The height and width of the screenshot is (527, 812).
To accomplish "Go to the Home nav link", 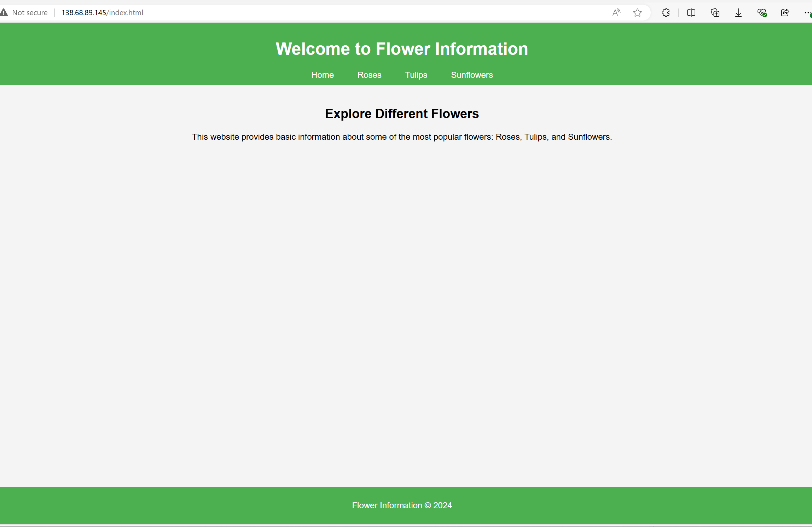I will coord(322,75).
